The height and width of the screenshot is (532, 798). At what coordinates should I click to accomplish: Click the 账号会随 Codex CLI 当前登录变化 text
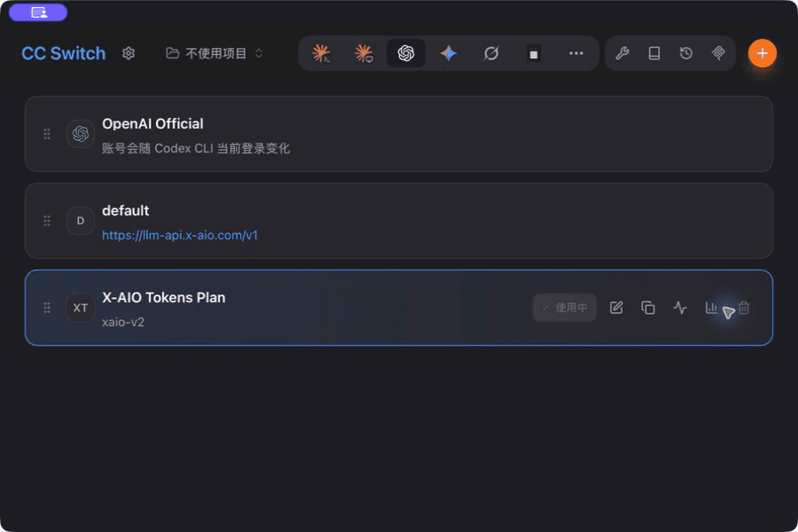click(x=196, y=148)
